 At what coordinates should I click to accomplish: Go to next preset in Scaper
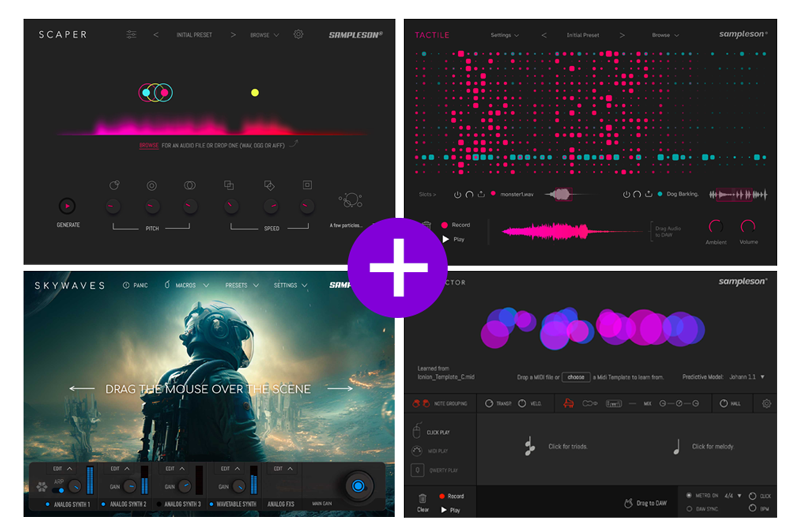pyautogui.click(x=233, y=35)
